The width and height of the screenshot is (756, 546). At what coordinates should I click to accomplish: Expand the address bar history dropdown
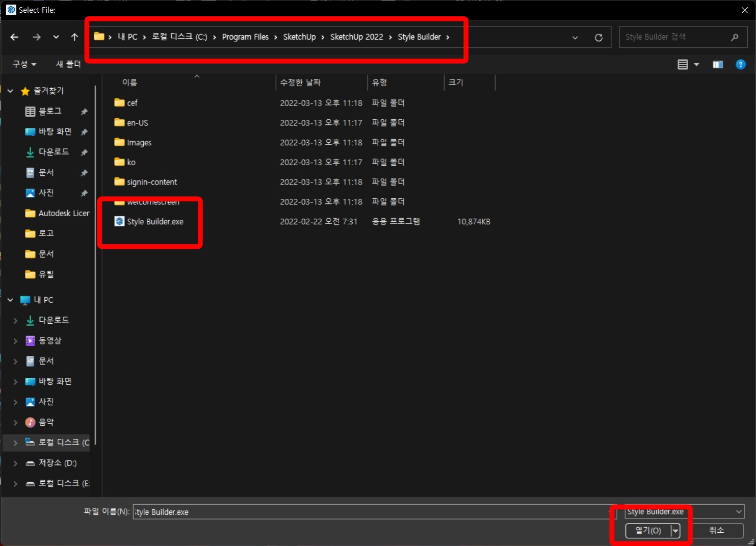point(575,37)
